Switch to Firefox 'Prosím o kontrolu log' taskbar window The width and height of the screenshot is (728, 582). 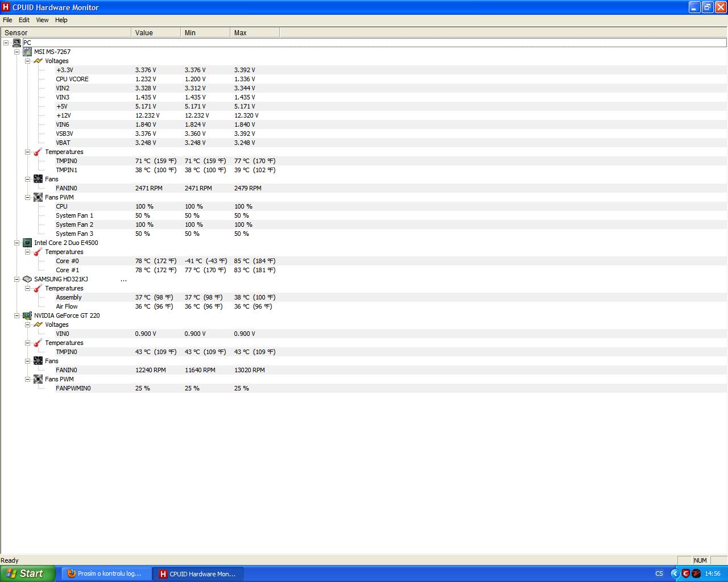pyautogui.click(x=107, y=573)
